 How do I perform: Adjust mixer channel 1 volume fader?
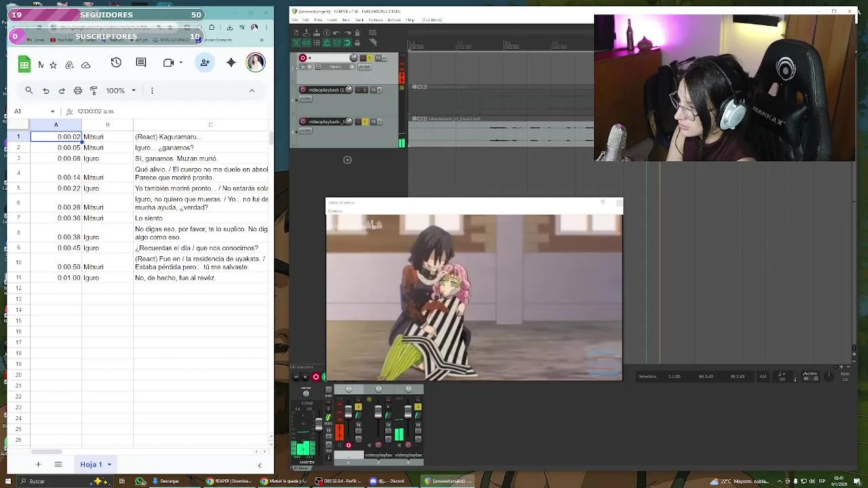pos(349,411)
